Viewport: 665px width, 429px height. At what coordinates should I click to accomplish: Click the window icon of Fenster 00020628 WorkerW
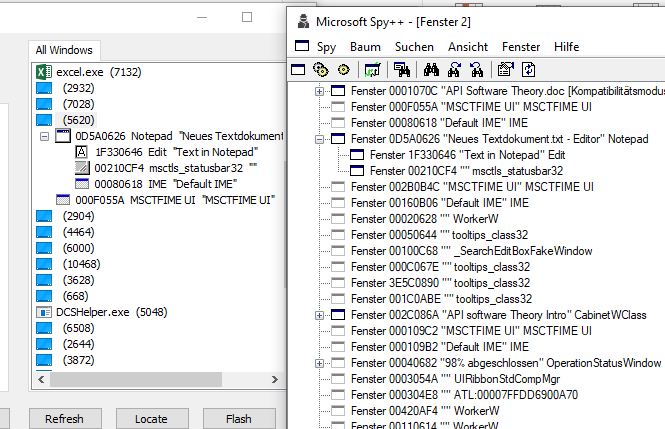[338, 219]
